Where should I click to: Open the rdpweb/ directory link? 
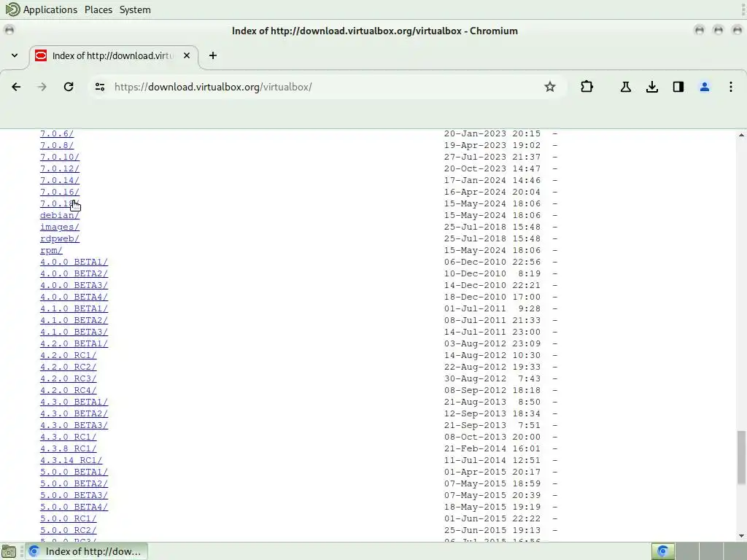coord(60,238)
